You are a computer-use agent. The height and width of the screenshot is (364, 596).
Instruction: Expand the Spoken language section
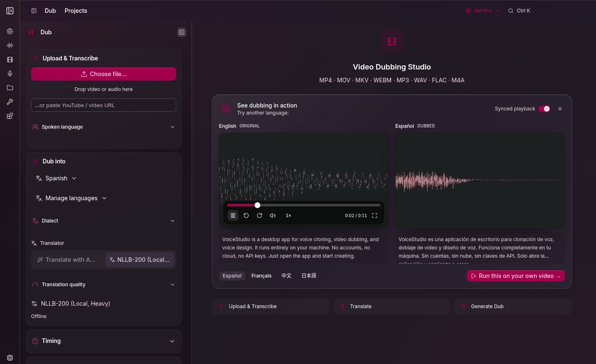103,127
